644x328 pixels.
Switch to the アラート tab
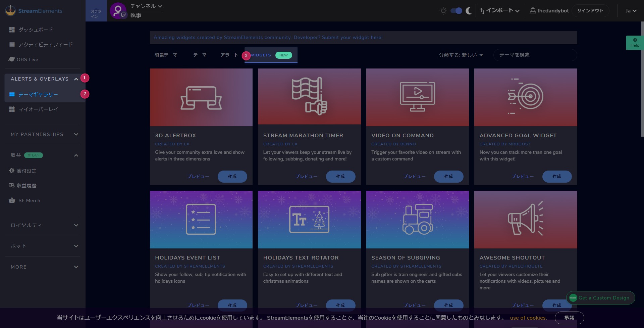[229, 55]
